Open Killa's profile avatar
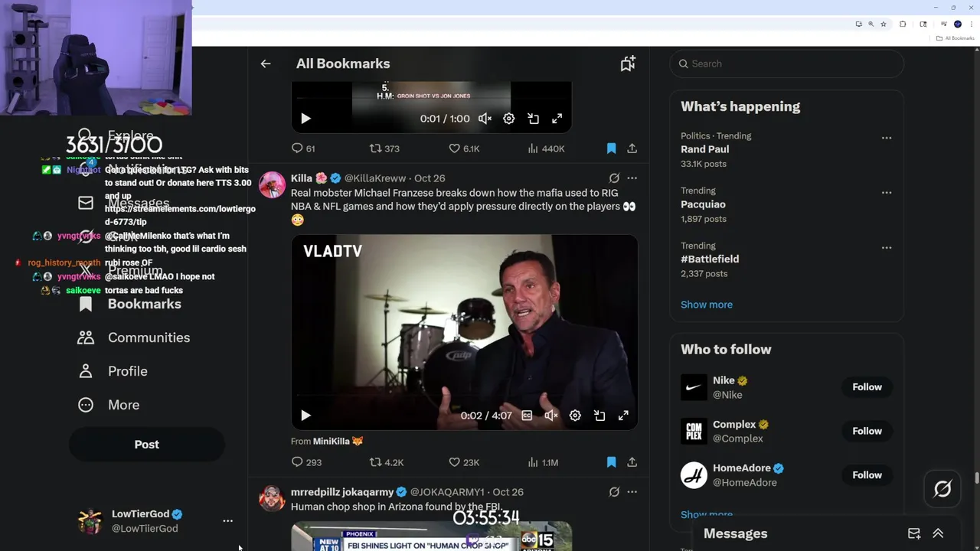The height and width of the screenshot is (551, 980). tap(272, 185)
